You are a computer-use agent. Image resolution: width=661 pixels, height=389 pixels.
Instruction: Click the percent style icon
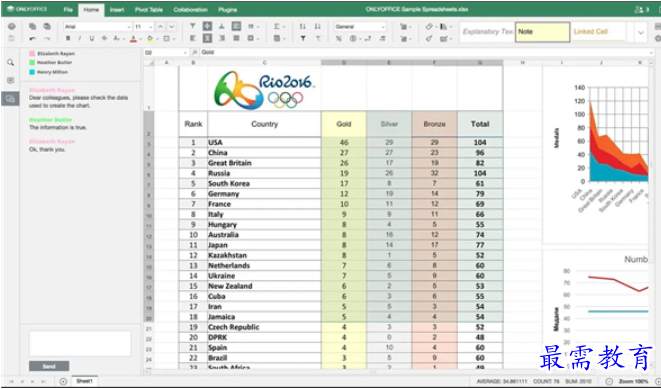tap(339, 38)
